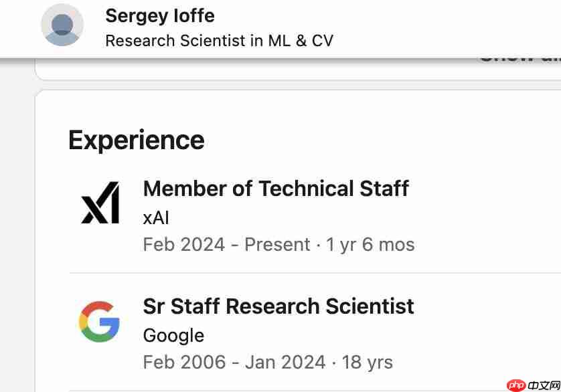Click the Google company logo
The height and width of the screenshot is (392, 561).
(99, 320)
